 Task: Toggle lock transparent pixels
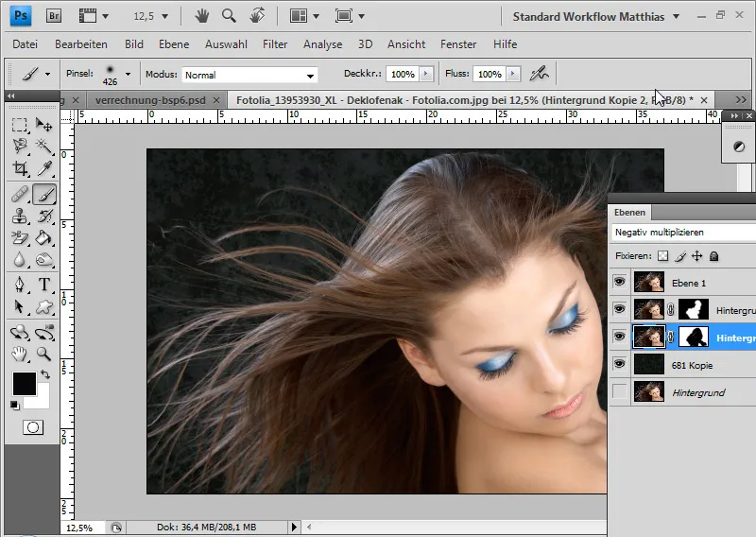[x=663, y=255]
